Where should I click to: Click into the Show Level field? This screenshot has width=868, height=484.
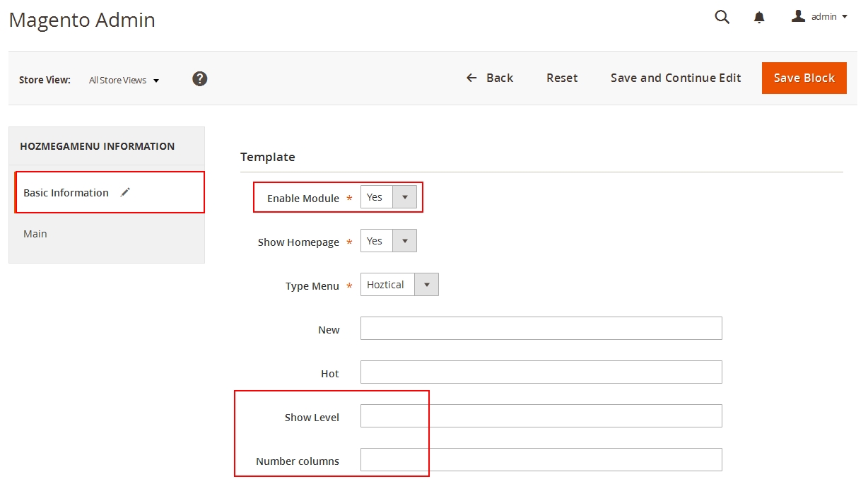point(541,416)
